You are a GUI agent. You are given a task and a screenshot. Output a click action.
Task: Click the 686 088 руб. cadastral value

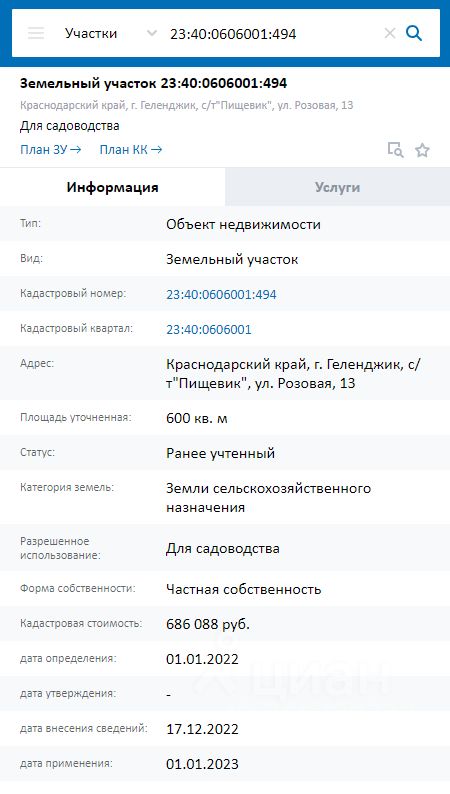click(208, 624)
